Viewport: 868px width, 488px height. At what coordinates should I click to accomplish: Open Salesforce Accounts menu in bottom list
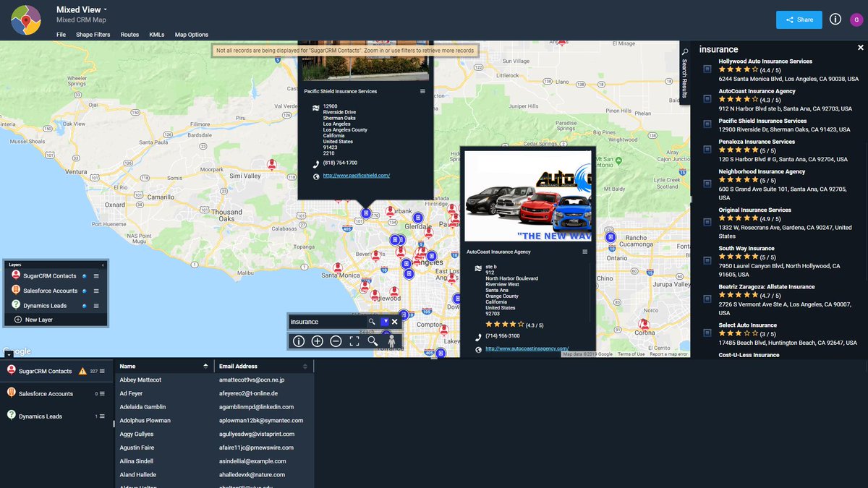102,394
